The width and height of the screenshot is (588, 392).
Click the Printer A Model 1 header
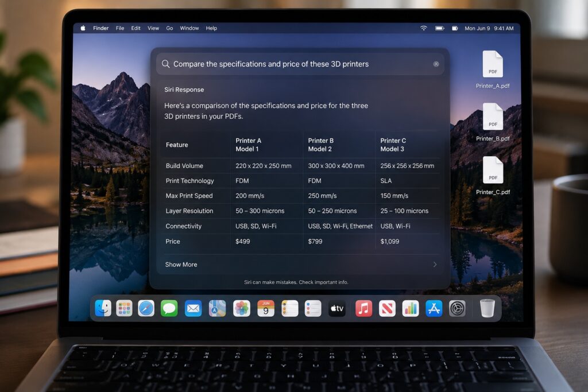(x=248, y=145)
